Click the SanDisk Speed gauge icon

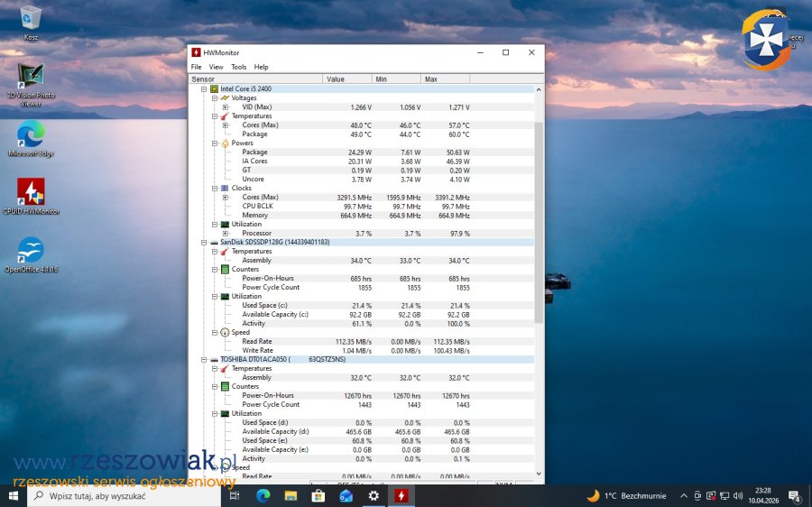pos(225,333)
